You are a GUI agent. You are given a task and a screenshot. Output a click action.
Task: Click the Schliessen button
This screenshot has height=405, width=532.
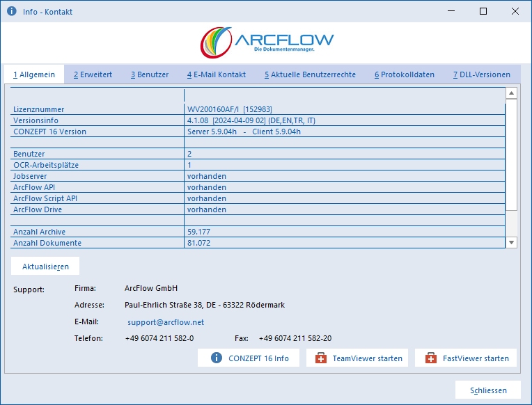point(488,390)
